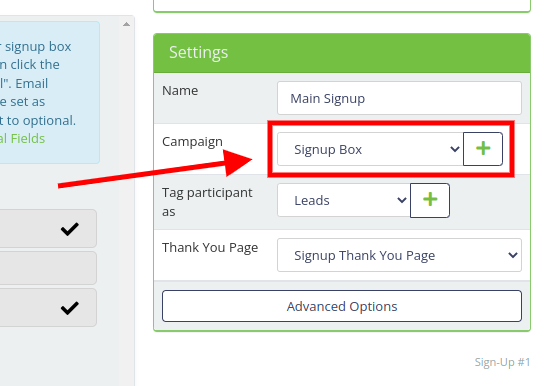Click the Sign-Up #1 label
Screen dimensions: 548x386
[502, 362]
